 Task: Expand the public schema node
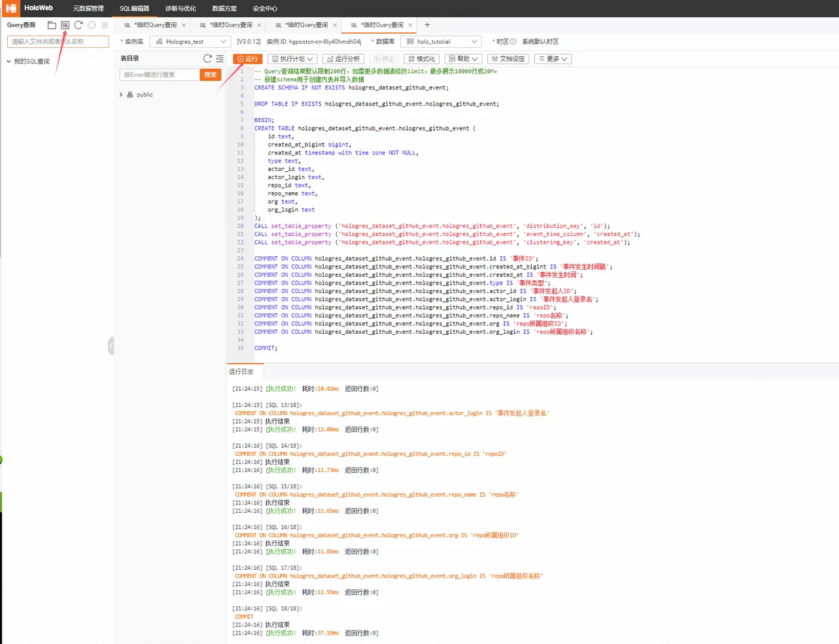click(121, 95)
